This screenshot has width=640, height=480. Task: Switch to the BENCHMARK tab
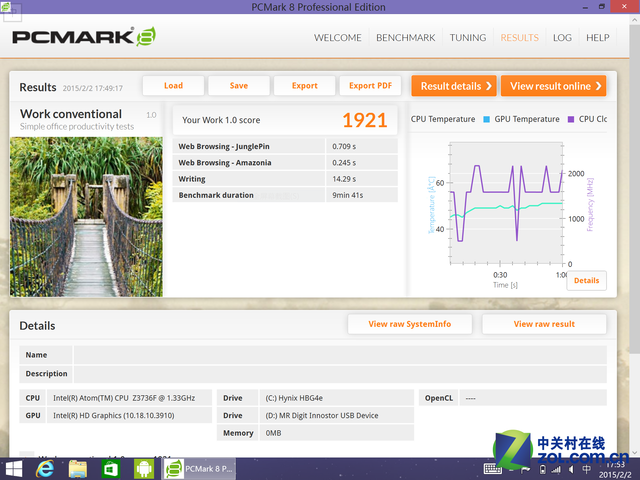(x=405, y=38)
